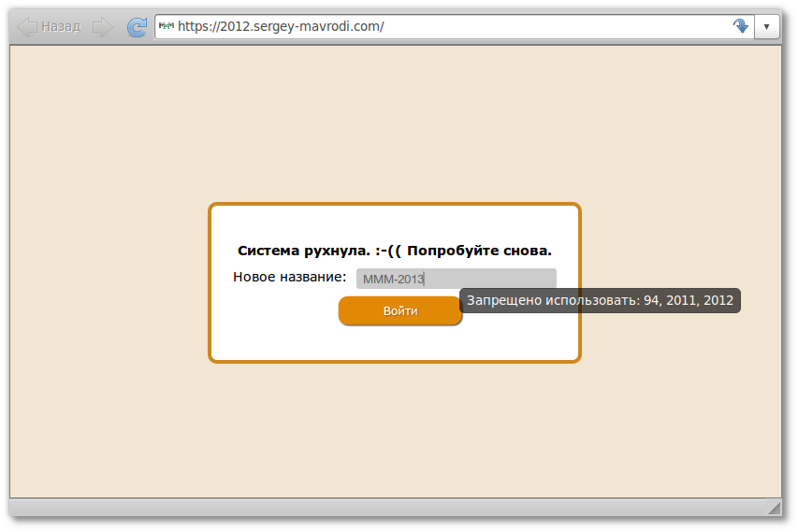The image size is (798, 532).
Task: Click the orange Войти button
Action: 400,310
